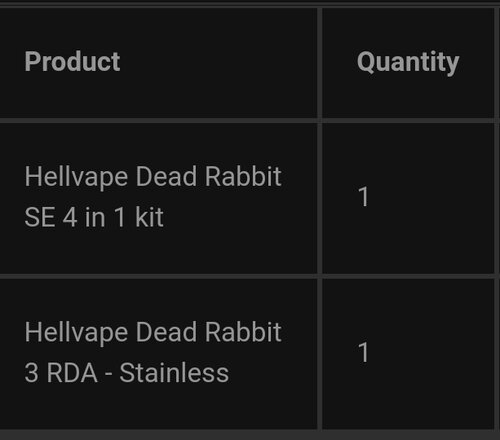Click the word kit in the first product

(149, 217)
